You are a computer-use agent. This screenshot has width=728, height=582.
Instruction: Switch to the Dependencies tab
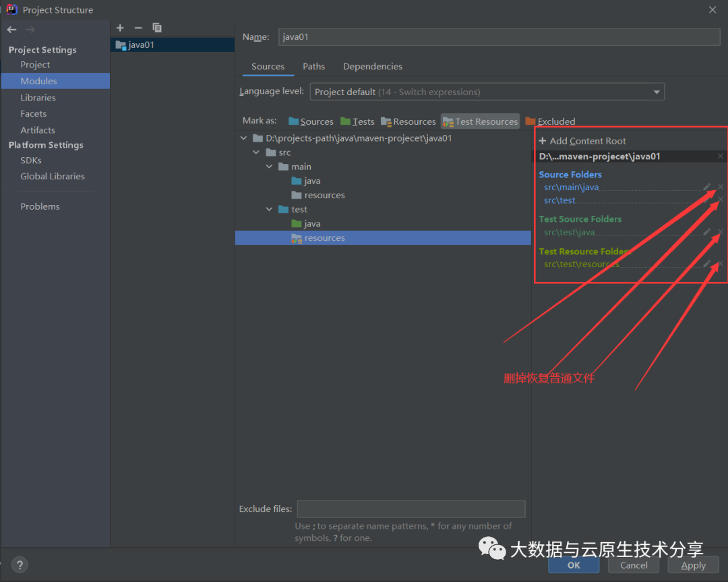373,66
